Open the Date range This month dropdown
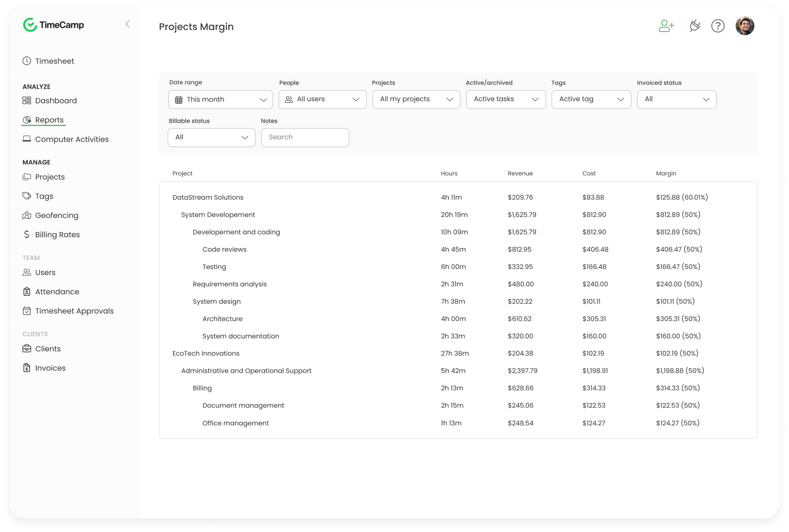 (221, 99)
